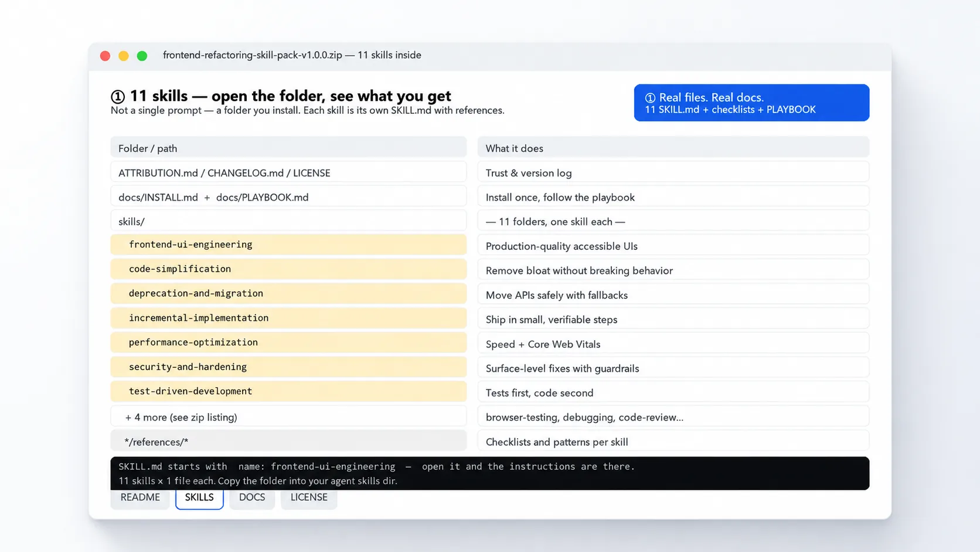Click the green maximize window button
The image size is (980, 552).
pyautogui.click(x=142, y=56)
